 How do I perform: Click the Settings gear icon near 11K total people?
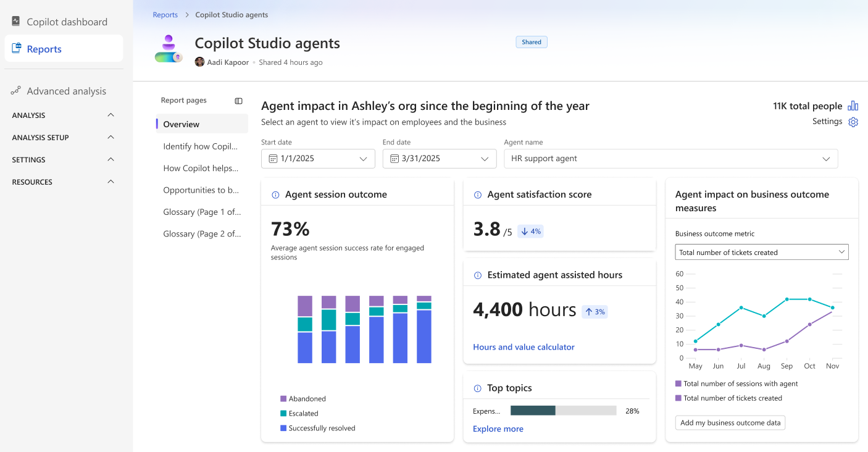(853, 122)
